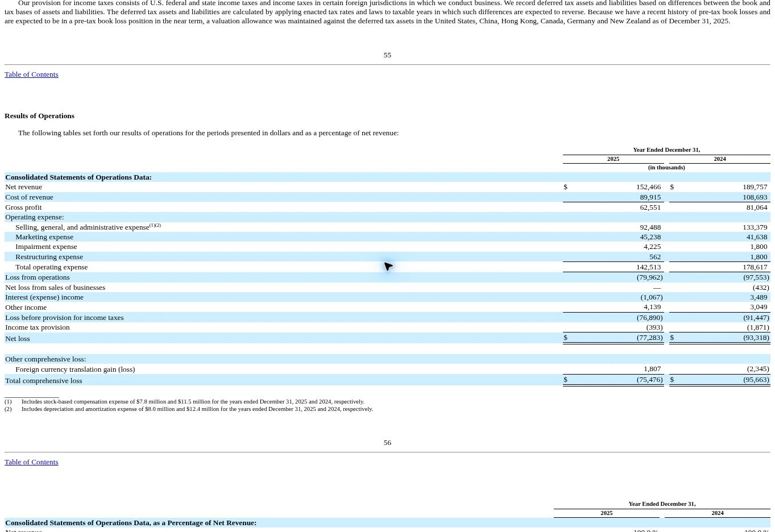Viewport: 775px width, 532px height.
Task: Select the Results of Operations heading
Action: pos(39,116)
